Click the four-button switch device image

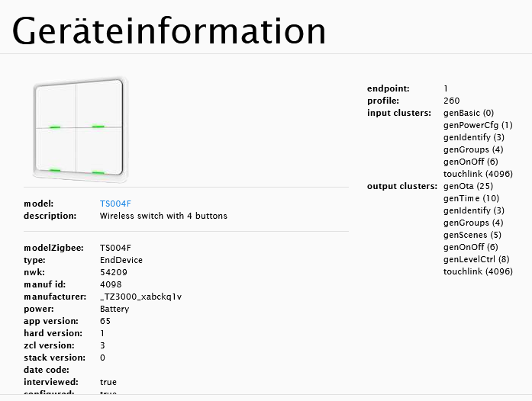point(76,127)
